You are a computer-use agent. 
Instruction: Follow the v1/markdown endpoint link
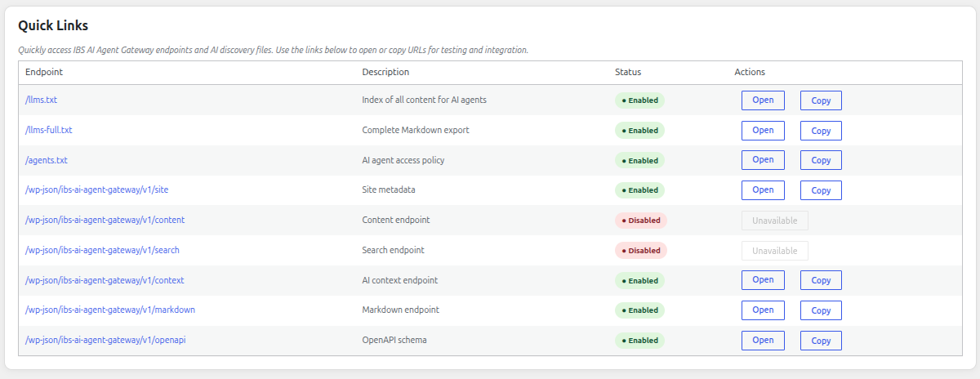click(x=110, y=310)
